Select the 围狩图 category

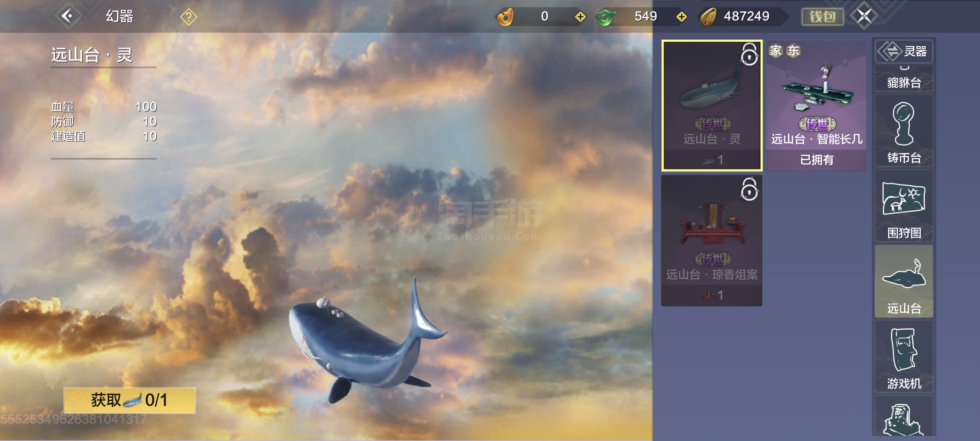(904, 206)
